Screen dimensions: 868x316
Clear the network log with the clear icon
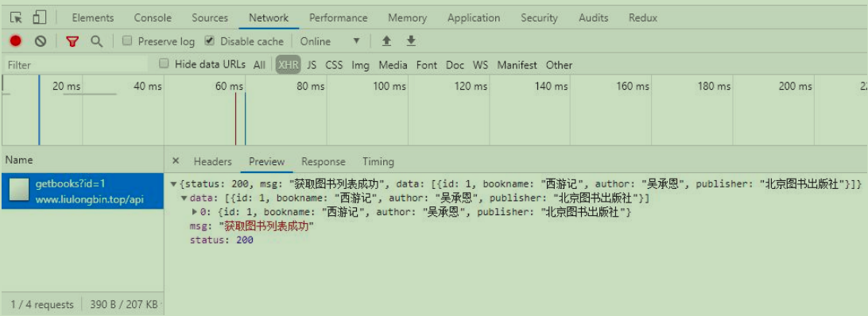click(41, 41)
